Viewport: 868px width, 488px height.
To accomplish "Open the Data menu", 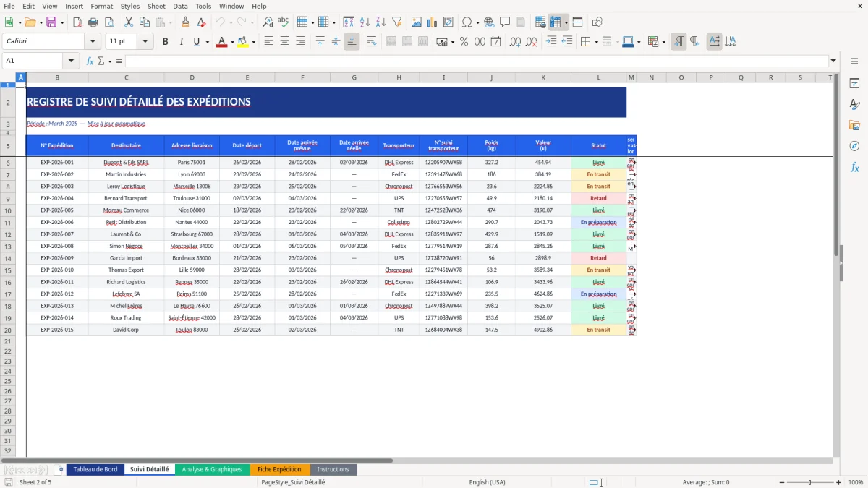I will [180, 6].
